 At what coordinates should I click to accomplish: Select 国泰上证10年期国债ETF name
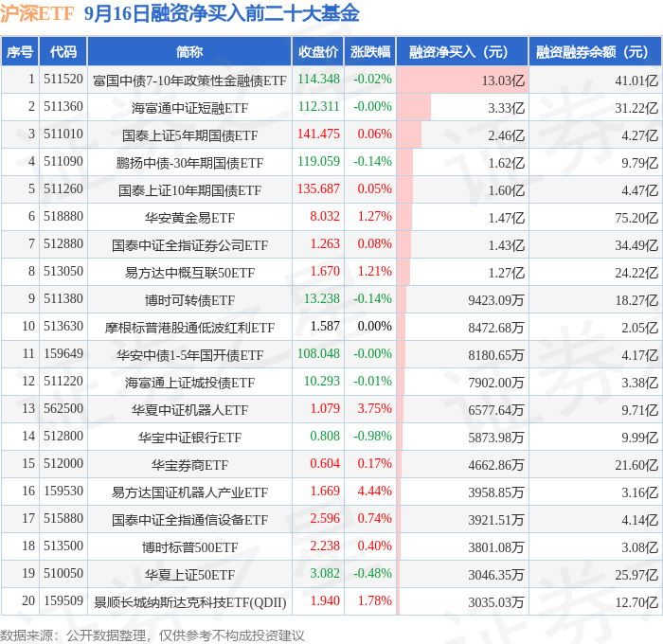189,190
